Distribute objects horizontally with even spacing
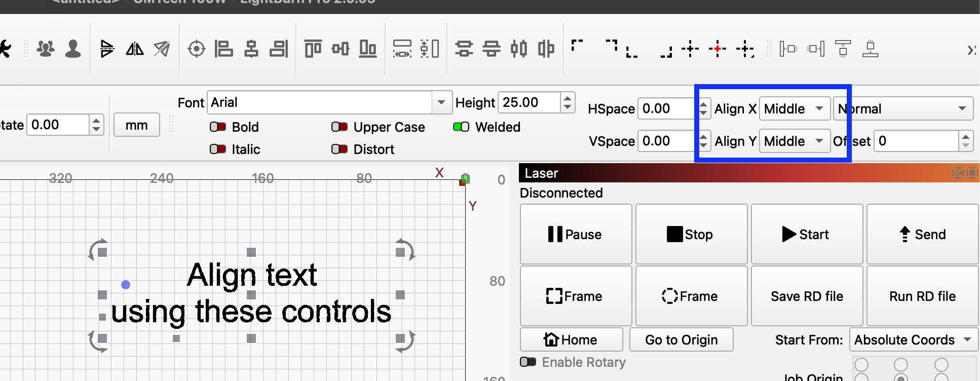The image size is (980, 381). (x=519, y=49)
